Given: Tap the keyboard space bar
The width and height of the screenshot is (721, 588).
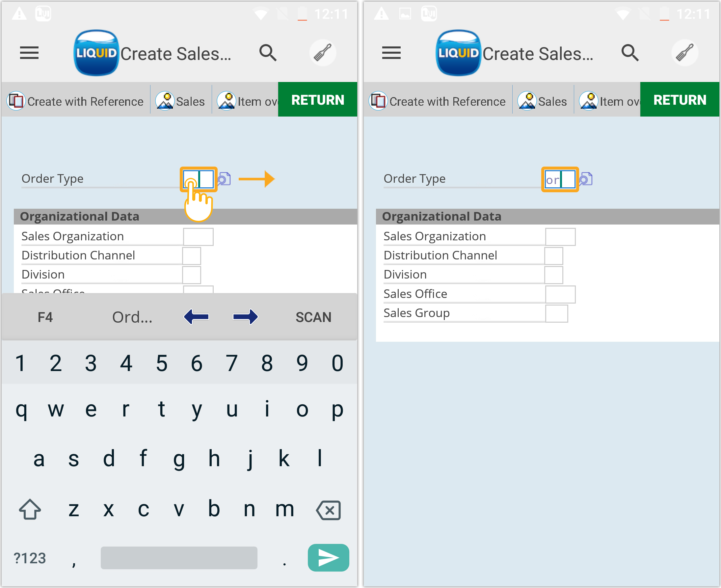Looking at the screenshot, I should coord(179,557).
